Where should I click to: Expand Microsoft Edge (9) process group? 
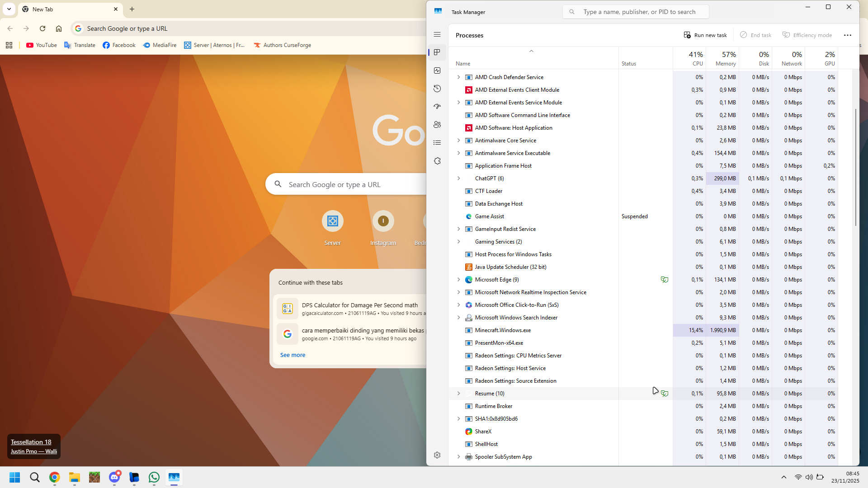(x=458, y=280)
